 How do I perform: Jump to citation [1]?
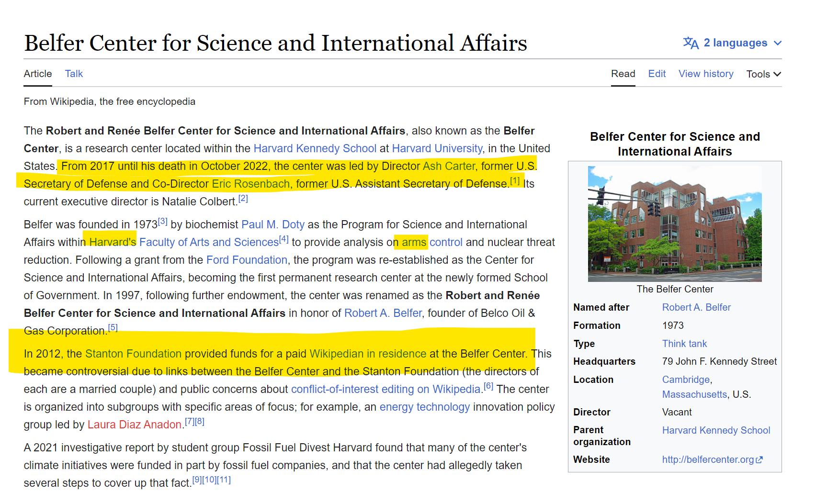pos(515,181)
